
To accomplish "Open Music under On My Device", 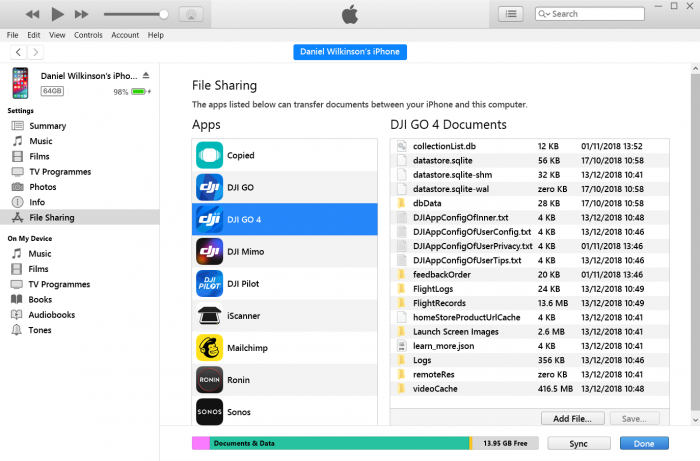I will pos(40,253).
